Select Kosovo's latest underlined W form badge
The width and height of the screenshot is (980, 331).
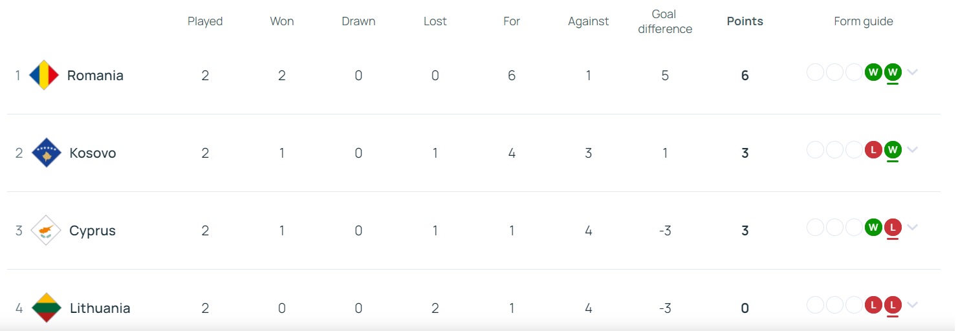(893, 149)
